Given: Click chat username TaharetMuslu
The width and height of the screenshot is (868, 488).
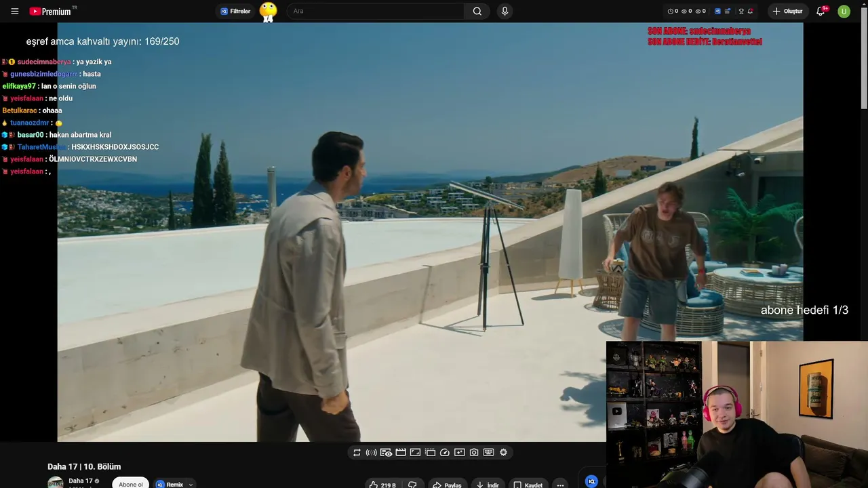Looking at the screenshot, I should [42, 147].
